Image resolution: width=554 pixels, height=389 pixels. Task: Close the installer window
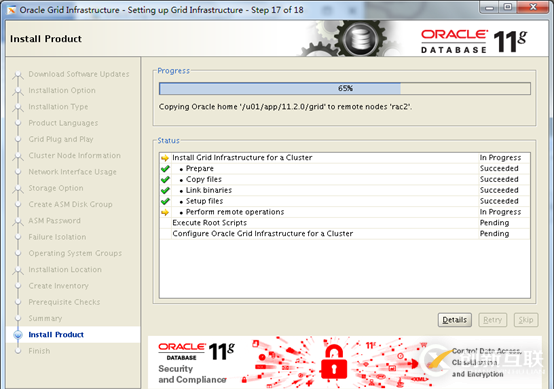click(533, 7)
